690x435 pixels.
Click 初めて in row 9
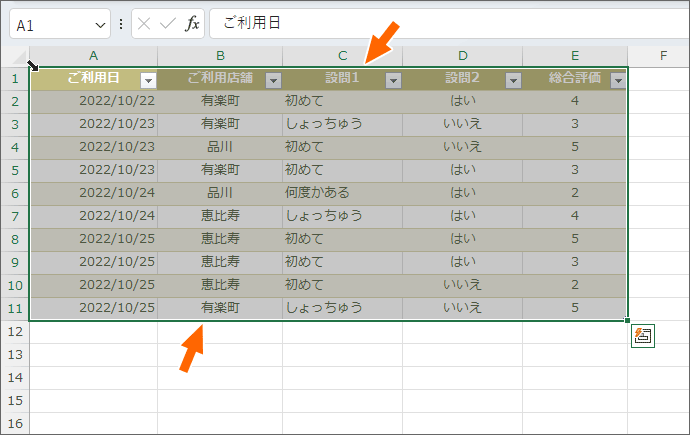pos(342,262)
